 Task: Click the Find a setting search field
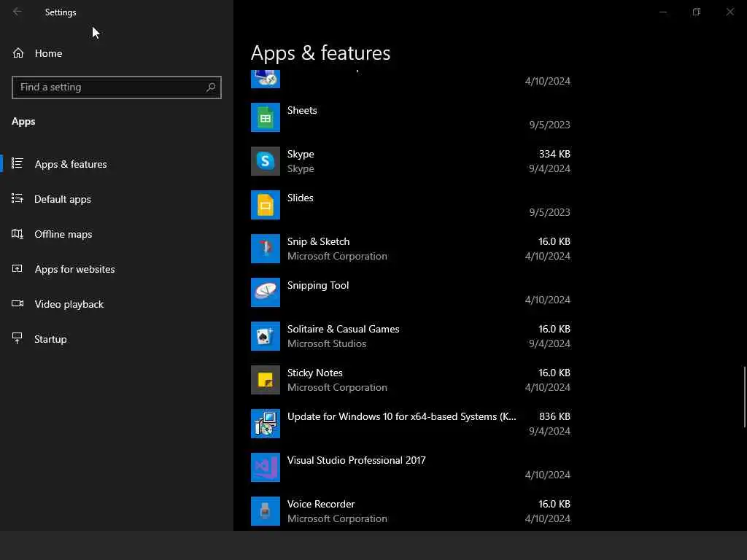coord(116,87)
